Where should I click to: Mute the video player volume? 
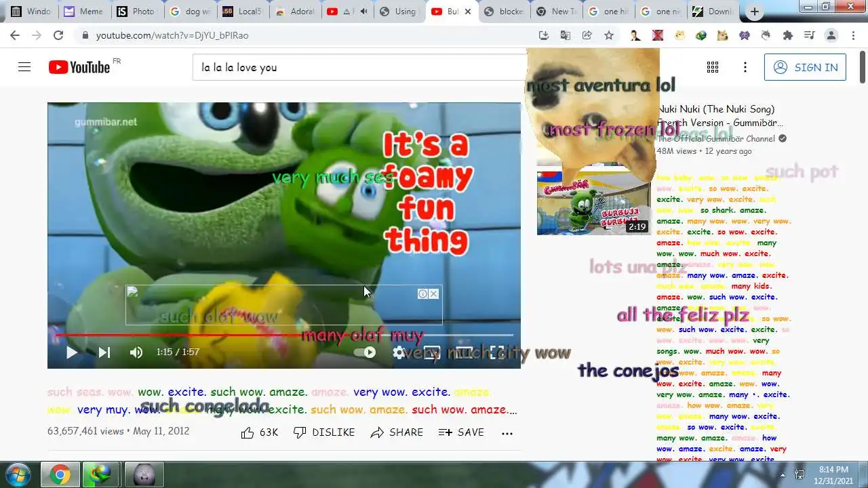(136, 352)
